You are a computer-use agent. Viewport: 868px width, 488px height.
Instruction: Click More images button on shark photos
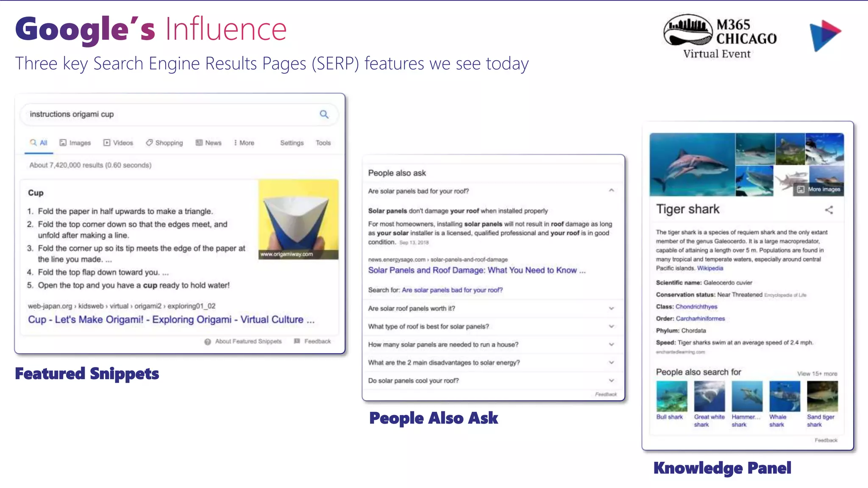(819, 189)
